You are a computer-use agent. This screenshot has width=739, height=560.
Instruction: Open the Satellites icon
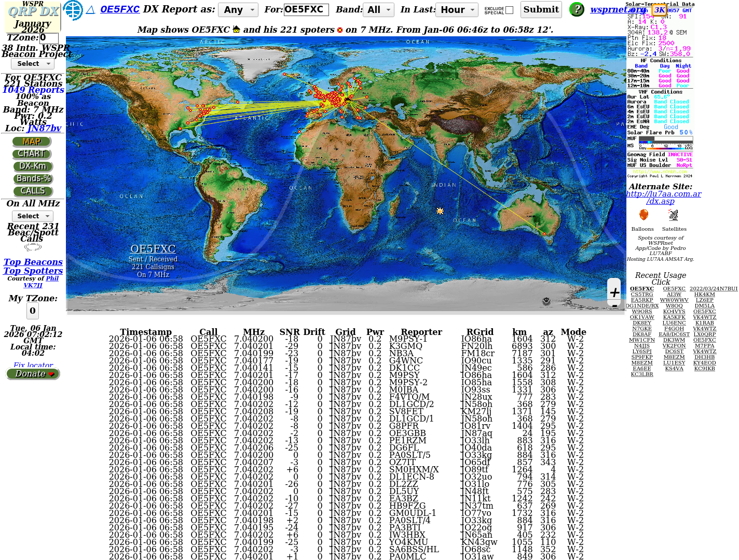click(673, 215)
